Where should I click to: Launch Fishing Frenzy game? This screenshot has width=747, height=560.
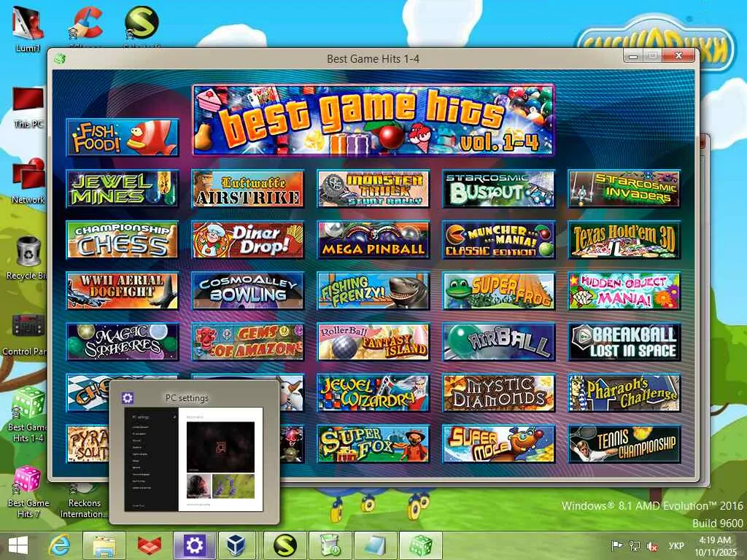pyautogui.click(x=373, y=291)
